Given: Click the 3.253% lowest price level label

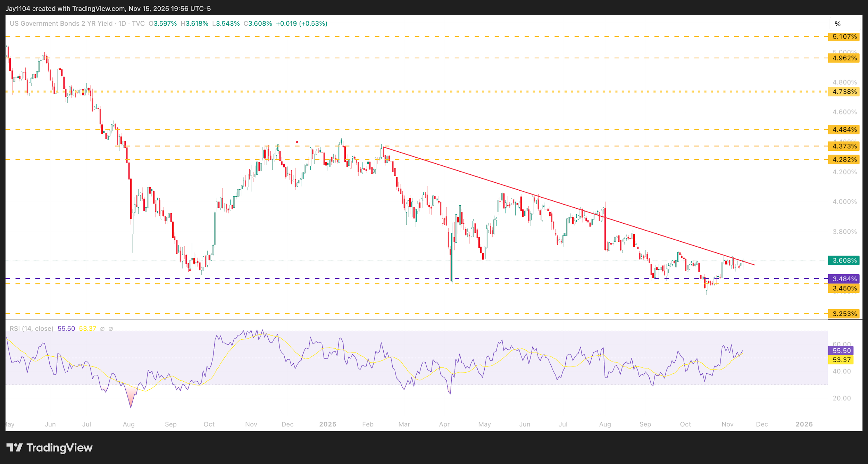Looking at the screenshot, I should coord(844,314).
